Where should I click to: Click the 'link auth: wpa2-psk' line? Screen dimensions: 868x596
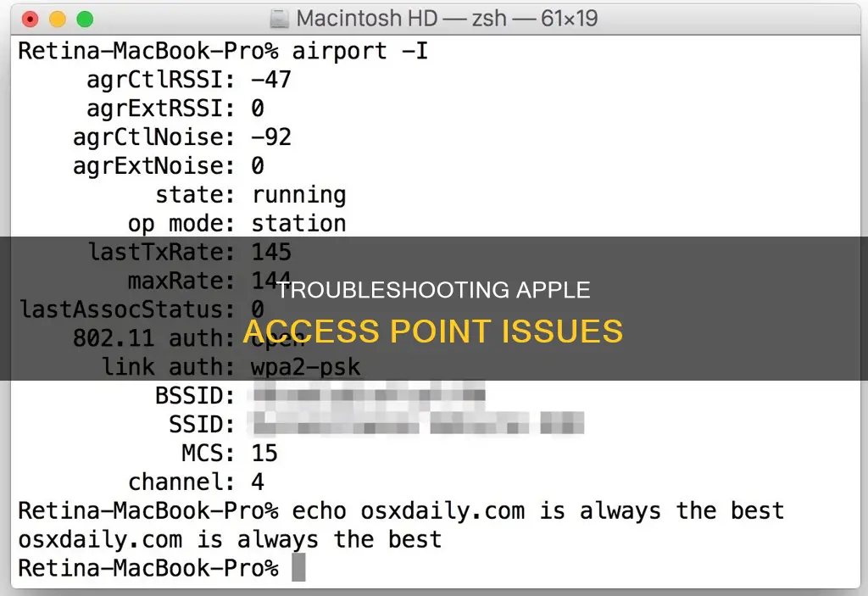(231, 367)
